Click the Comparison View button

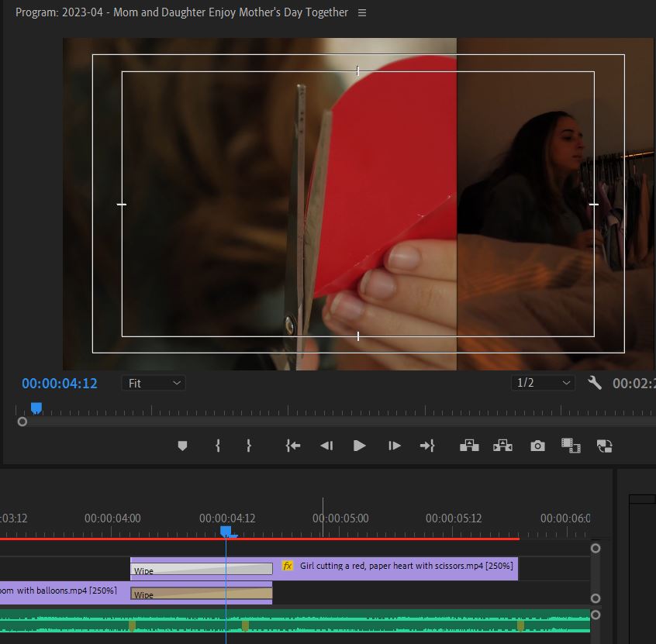[x=571, y=446]
